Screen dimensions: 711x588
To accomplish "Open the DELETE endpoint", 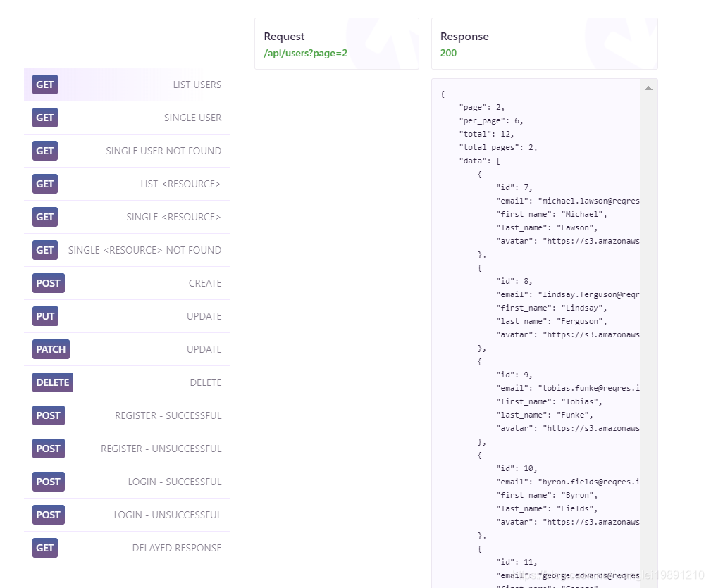I will click(x=127, y=382).
